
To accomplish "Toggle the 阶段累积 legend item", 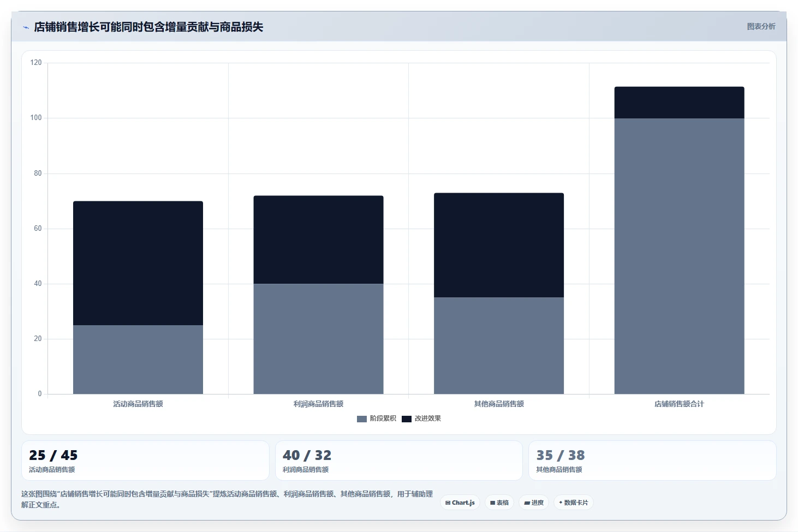I will point(377,419).
